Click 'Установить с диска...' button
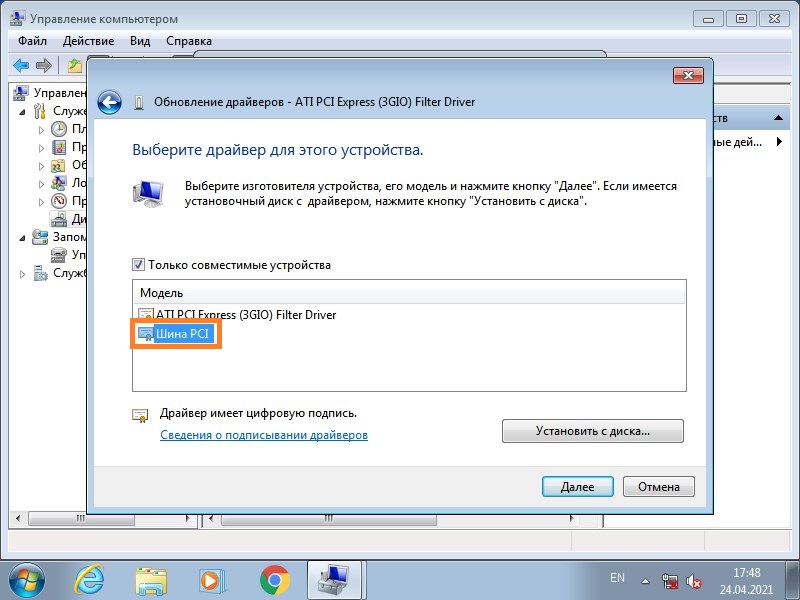Image resolution: width=800 pixels, height=600 pixels. tap(592, 431)
